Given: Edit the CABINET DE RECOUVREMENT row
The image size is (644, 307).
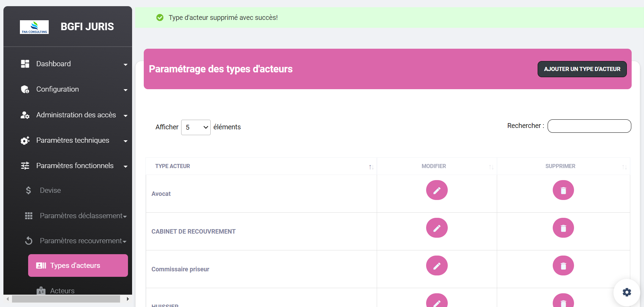Looking at the screenshot, I should [437, 228].
